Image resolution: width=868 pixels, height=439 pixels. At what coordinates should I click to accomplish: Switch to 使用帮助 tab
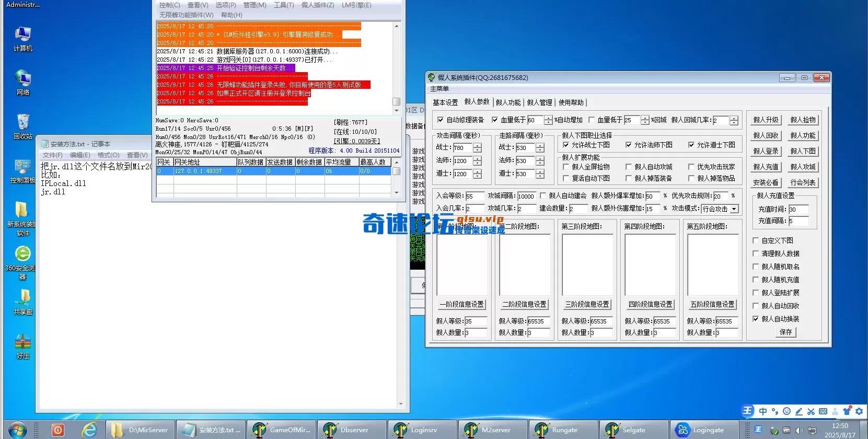(x=571, y=102)
